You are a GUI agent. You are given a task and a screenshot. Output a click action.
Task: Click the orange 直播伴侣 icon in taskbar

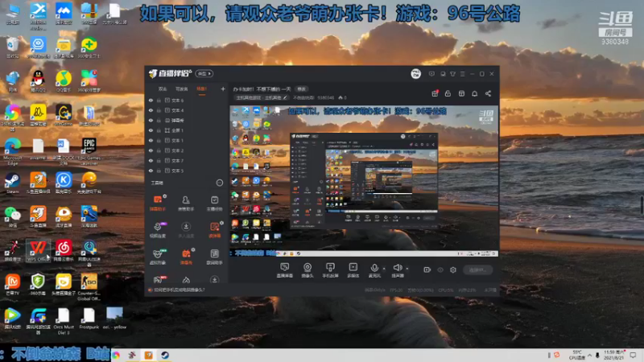[x=148, y=355]
